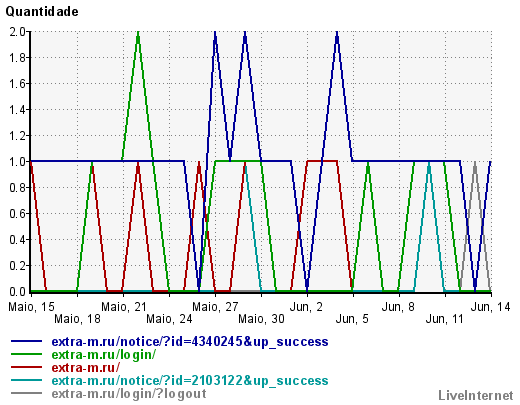Click the red legend line swatch
This screenshot has width=520, height=405.
tap(26, 367)
